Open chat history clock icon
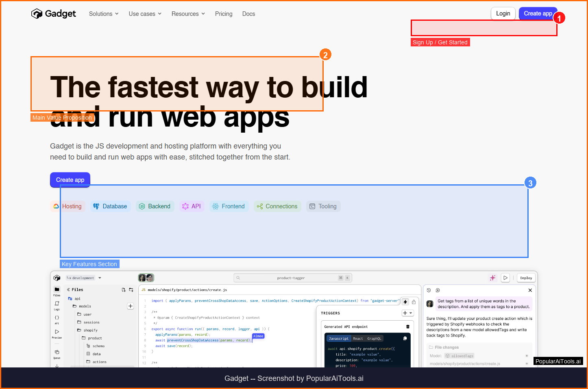 point(429,290)
